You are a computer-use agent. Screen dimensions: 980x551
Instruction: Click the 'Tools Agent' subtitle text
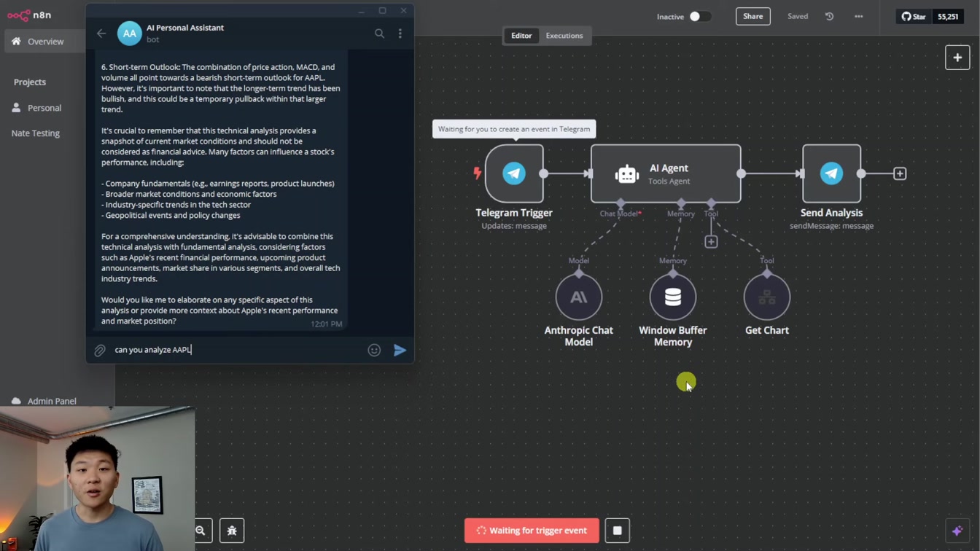[x=669, y=181]
